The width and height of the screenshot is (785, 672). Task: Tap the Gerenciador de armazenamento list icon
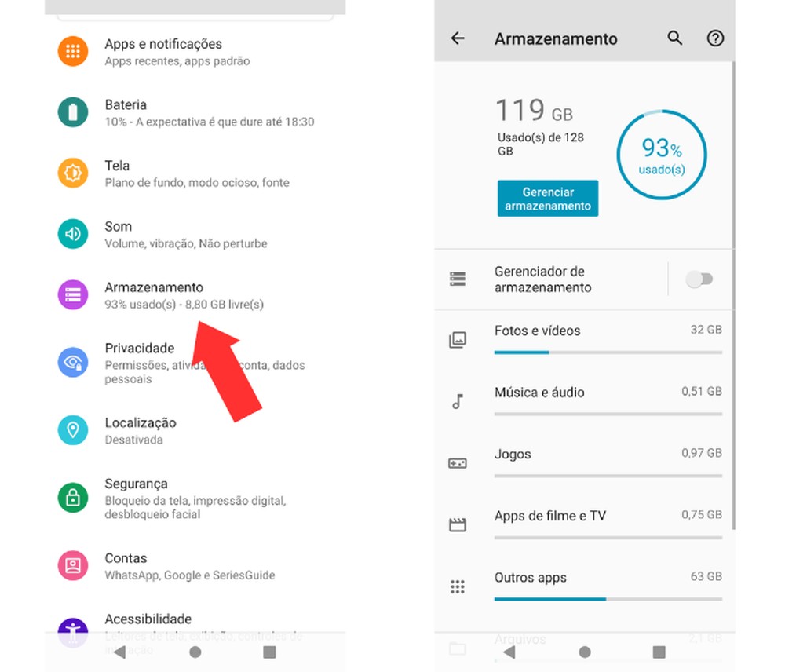(458, 279)
